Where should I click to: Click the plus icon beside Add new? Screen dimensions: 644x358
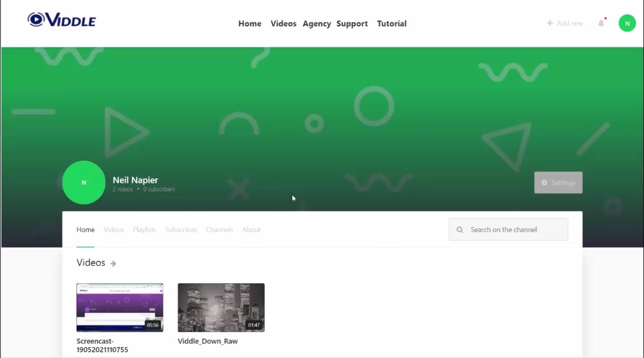550,23
